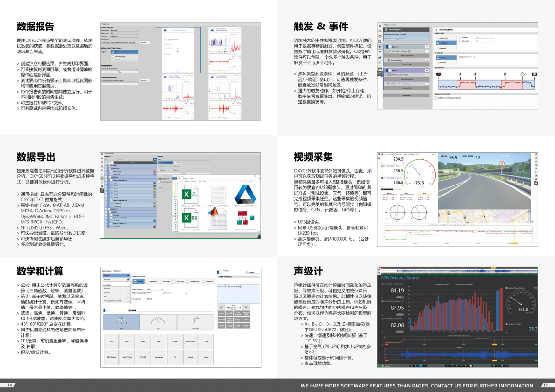
Task: Collapse Event 2 with its minus button
Action: (x=427, y=70)
